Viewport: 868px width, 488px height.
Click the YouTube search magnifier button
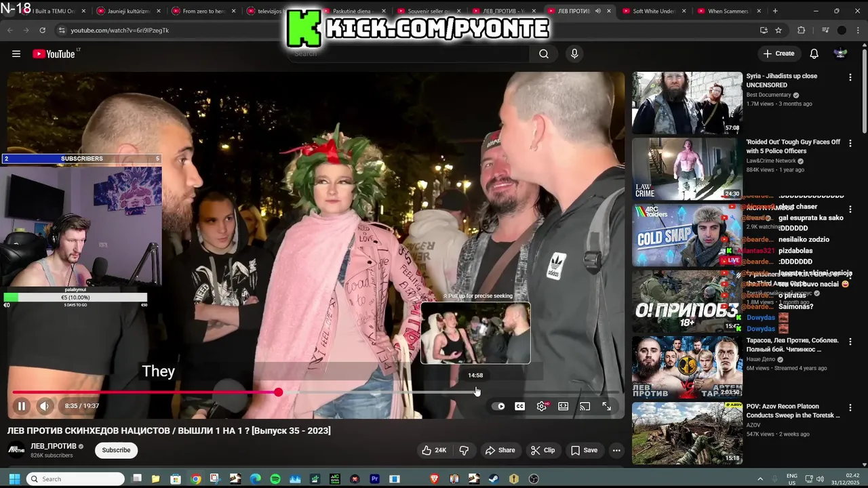pos(544,54)
